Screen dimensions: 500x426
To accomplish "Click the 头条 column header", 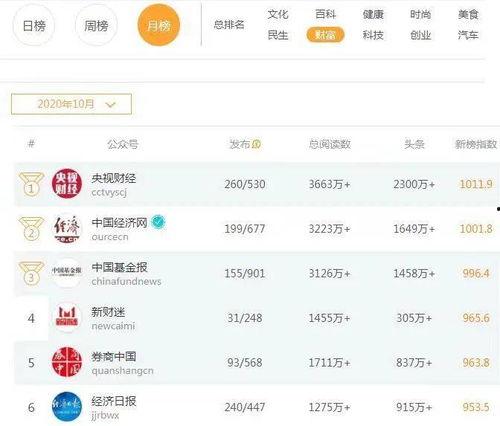I will pos(414,144).
